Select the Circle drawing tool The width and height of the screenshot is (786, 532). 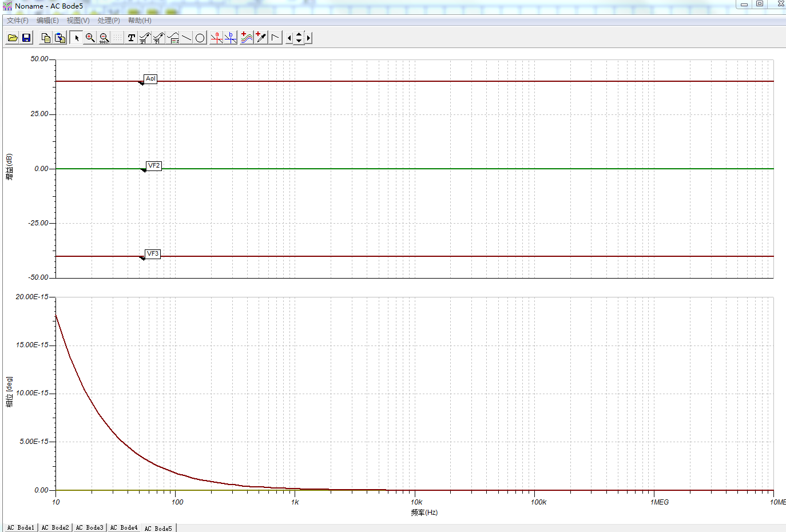pos(200,38)
